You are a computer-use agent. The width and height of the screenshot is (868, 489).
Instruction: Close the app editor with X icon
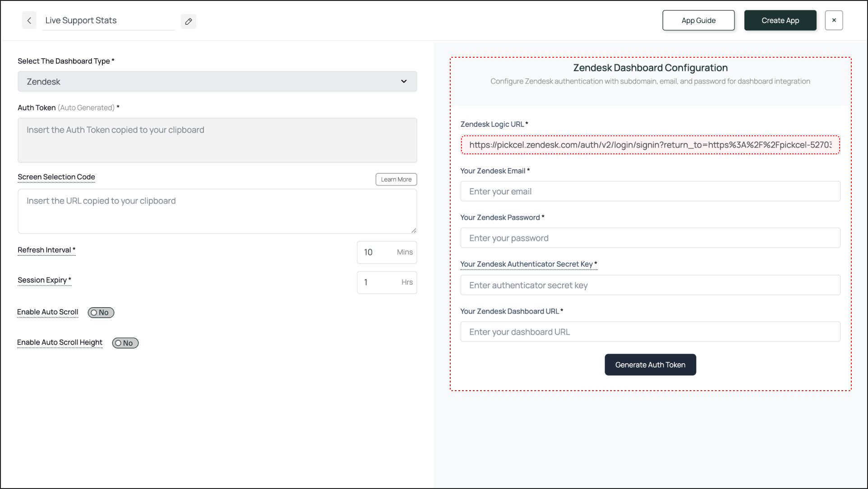(x=834, y=20)
